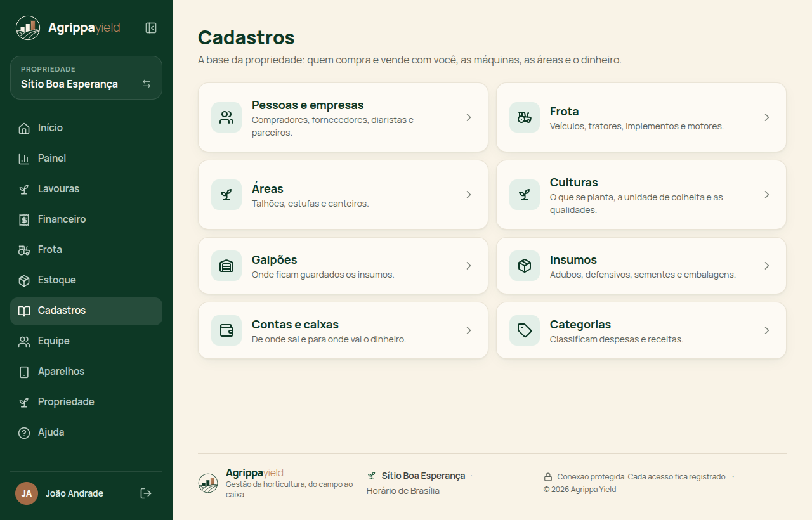Click the Sítio Boa Esperança footer text

tap(423, 476)
